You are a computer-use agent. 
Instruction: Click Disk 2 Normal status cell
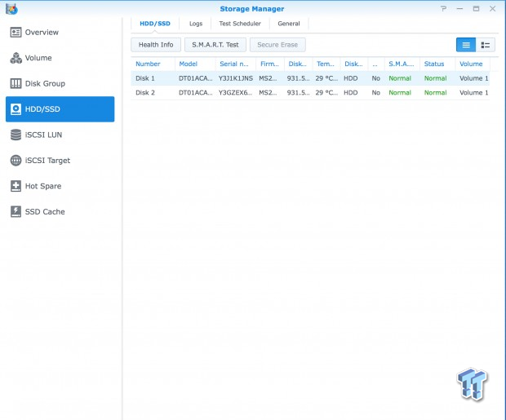[435, 93]
